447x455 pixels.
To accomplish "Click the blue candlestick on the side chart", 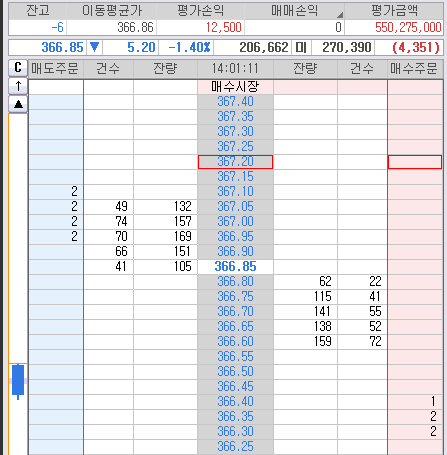I will [x=18, y=381].
